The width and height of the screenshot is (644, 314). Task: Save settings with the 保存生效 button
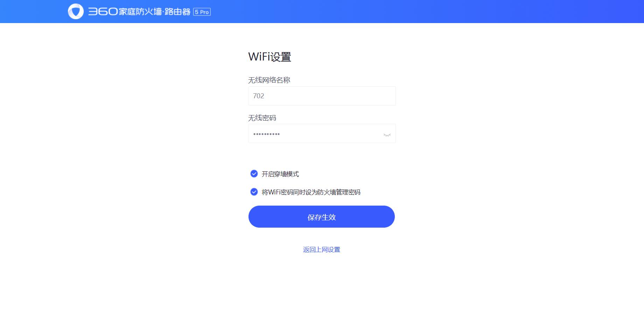(322, 216)
